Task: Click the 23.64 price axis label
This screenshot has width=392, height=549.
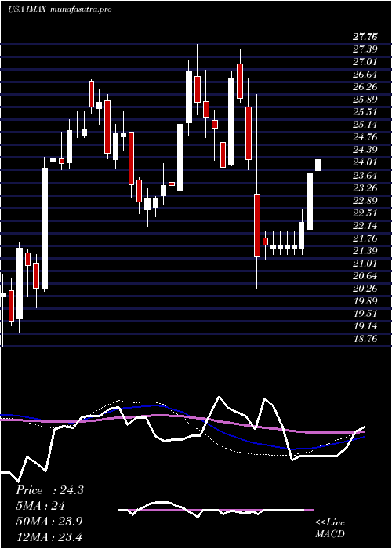Action: [x=365, y=175]
